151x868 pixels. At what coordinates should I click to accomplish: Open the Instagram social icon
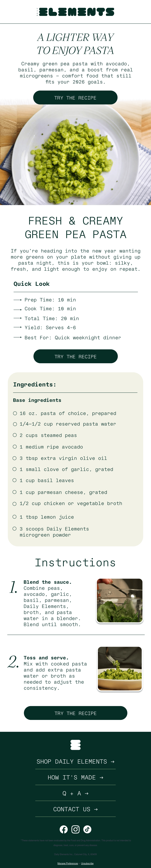click(x=76, y=829)
